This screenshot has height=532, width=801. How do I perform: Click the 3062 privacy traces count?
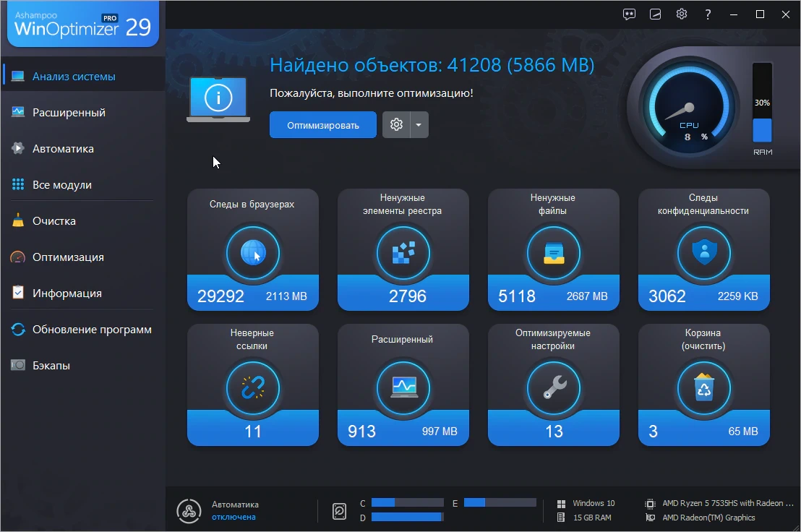667,296
